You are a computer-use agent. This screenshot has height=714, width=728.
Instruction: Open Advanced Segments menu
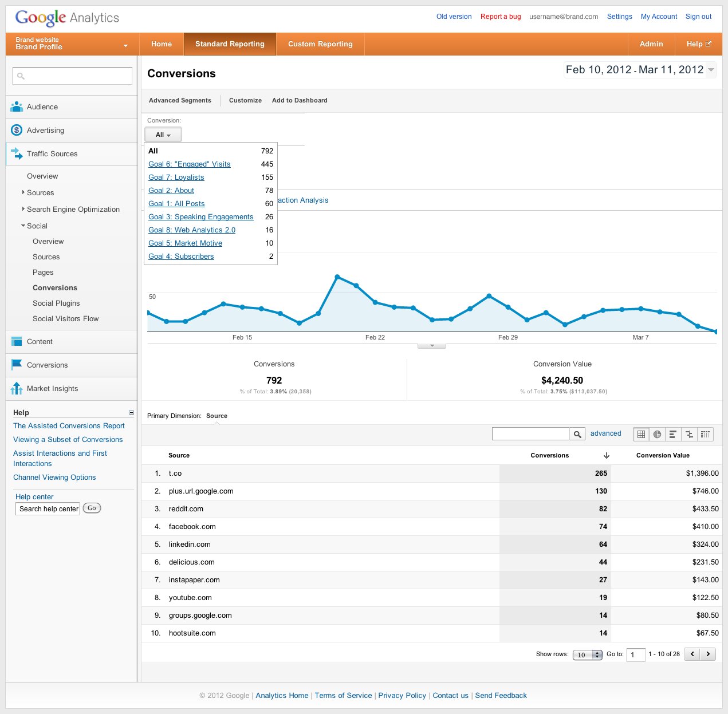(x=180, y=100)
